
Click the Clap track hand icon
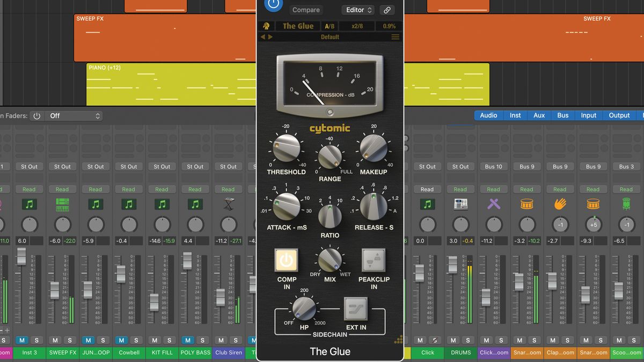tap(560, 204)
